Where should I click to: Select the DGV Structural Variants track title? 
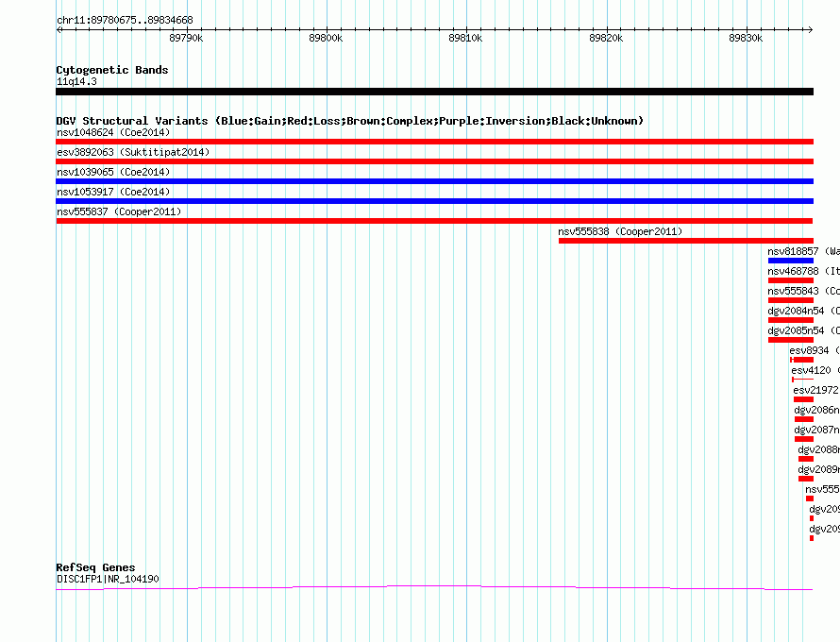350,121
